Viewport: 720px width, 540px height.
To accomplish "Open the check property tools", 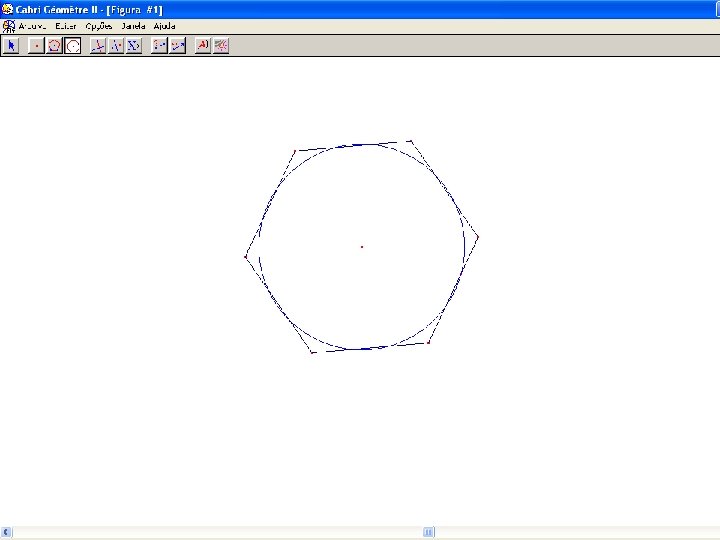I will 159,45.
